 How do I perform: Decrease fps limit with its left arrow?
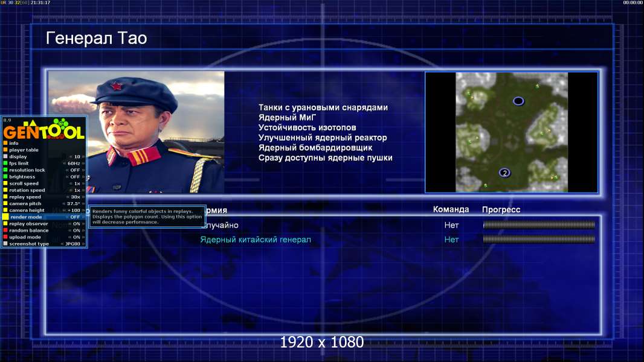(65, 163)
